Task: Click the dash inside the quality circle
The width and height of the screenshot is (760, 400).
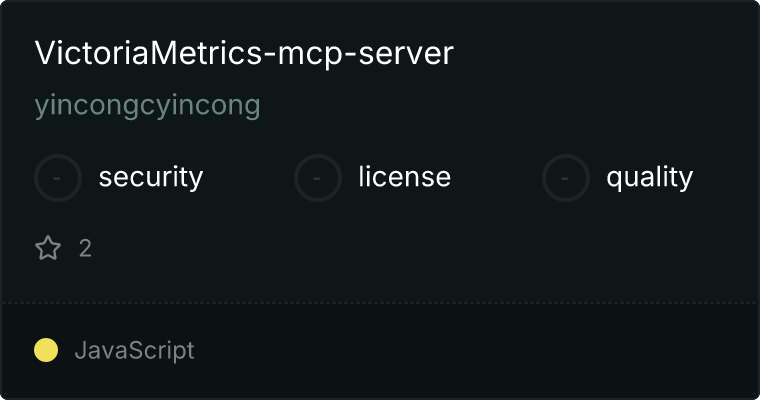Action: click(565, 178)
